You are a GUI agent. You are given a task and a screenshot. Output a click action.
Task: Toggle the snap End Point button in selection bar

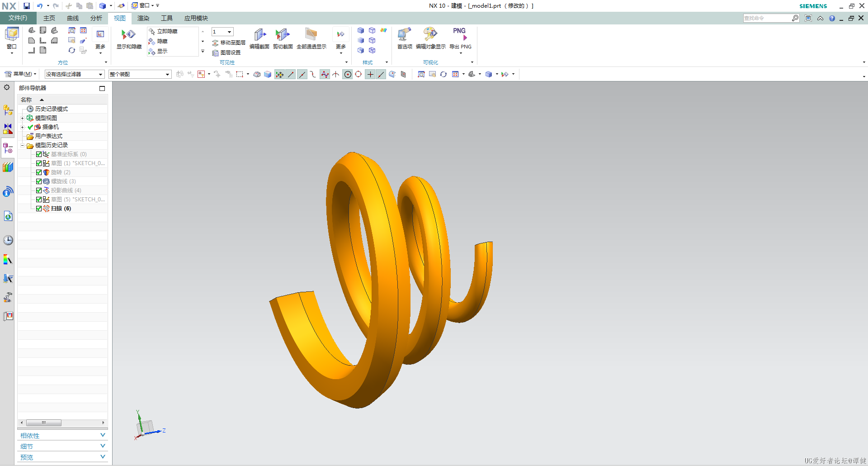(x=291, y=74)
